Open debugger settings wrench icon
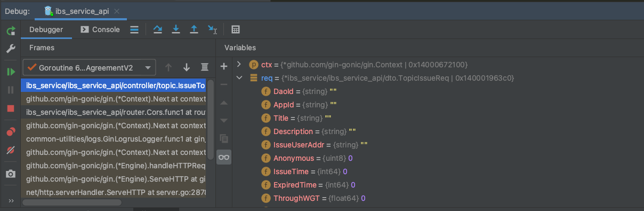The height and width of the screenshot is (211, 644). pyautogui.click(x=11, y=49)
